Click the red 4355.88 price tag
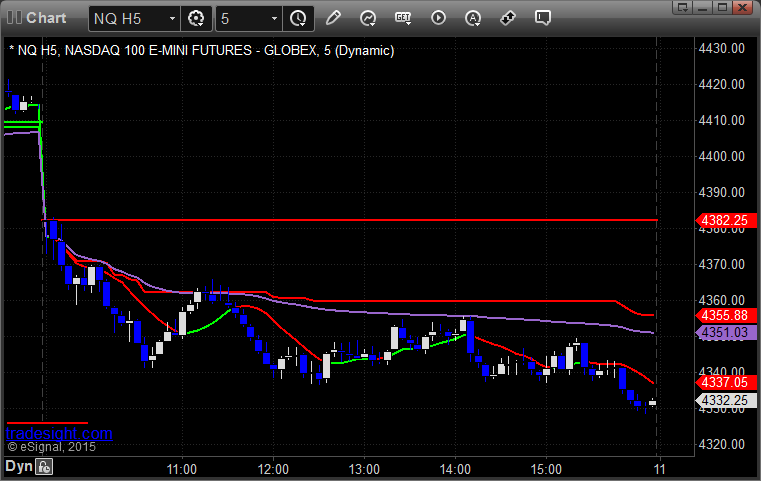 point(726,315)
